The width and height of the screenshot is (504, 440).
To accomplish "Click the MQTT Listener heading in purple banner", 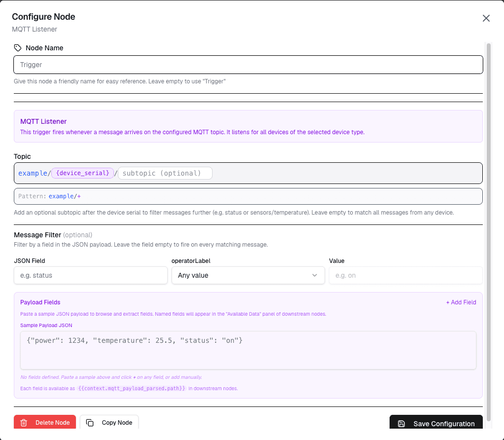I will 43,121.
